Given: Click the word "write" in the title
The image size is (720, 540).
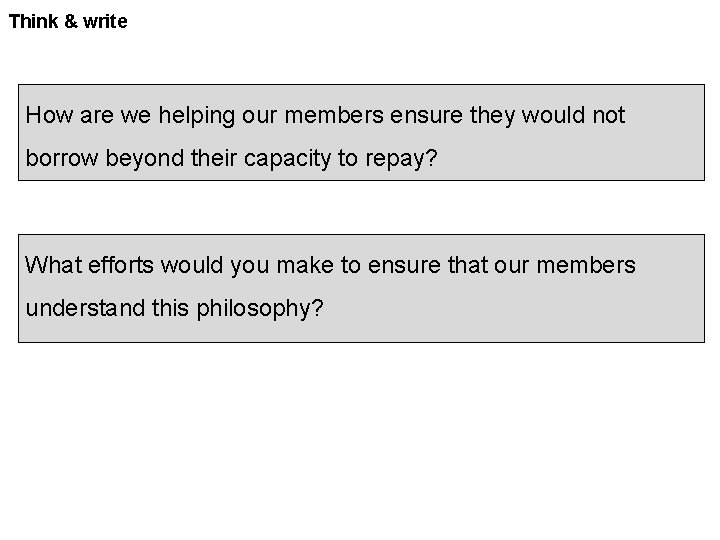Looking at the screenshot, I should coord(105,21).
